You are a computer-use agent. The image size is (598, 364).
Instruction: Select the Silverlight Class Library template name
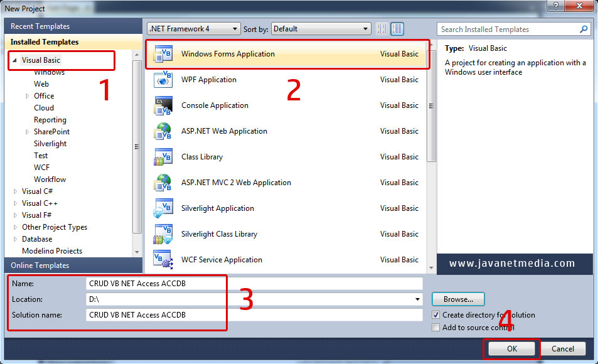[x=219, y=234]
